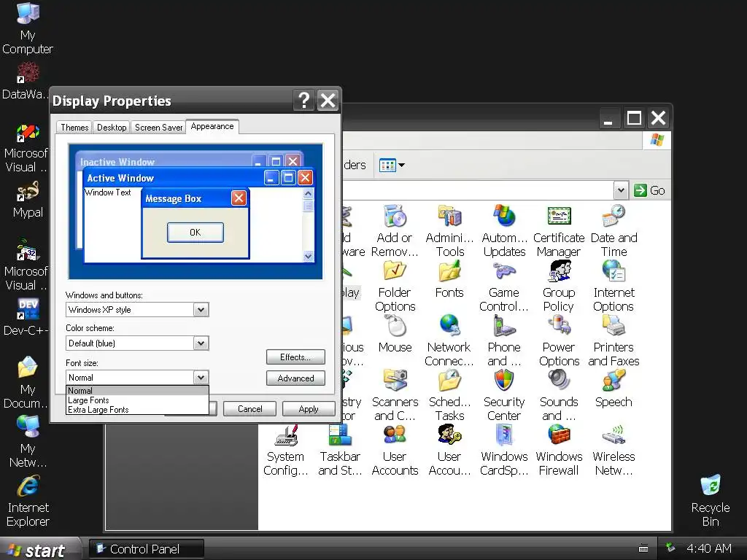Open Certificate Manager icon
The image size is (747, 560).
tap(559, 231)
